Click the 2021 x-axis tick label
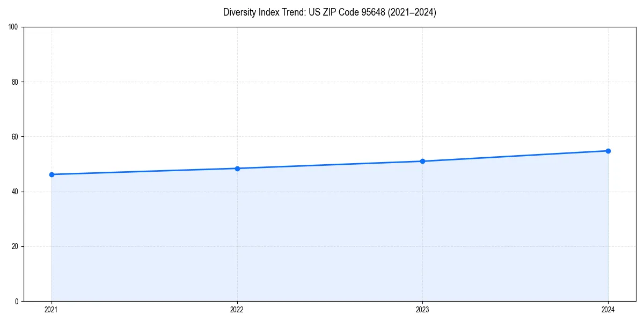The image size is (644, 322). click(x=52, y=309)
